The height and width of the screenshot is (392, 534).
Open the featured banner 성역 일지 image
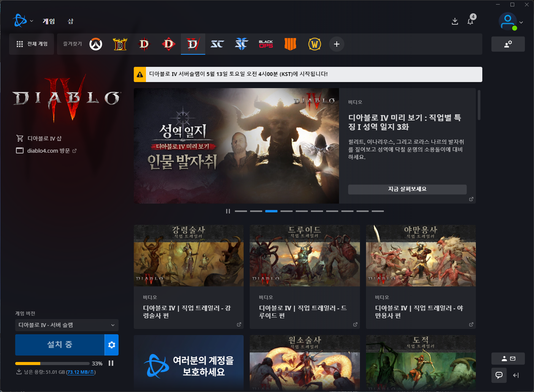click(x=236, y=146)
